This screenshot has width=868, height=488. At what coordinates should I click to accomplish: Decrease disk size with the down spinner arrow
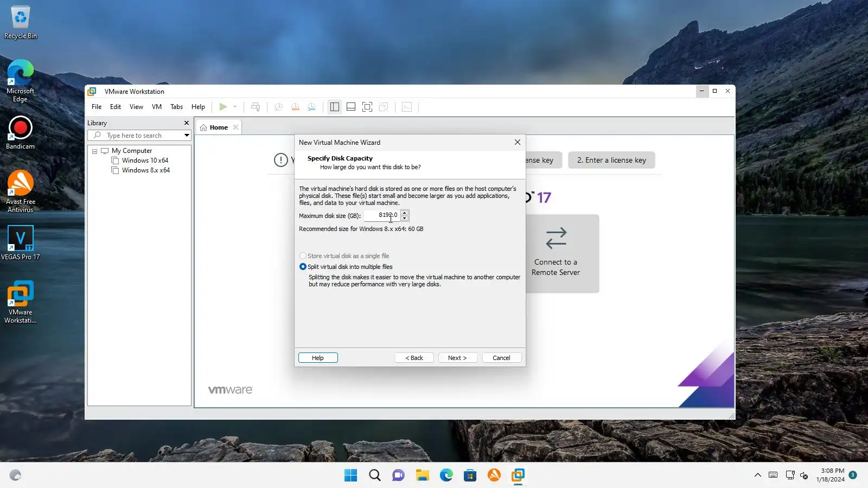click(404, 218)
